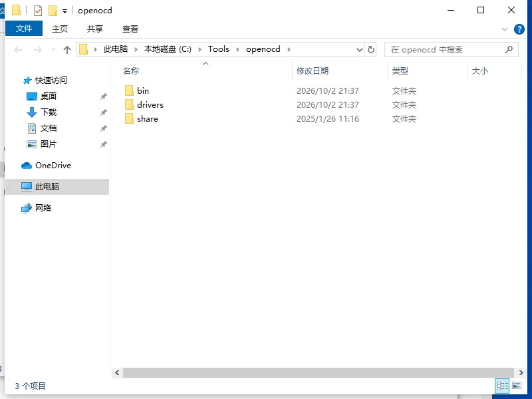This screenshot has width=532, height=399.
Task: Click the 2025/1/26 11:16 date cell
Action: [x=328, y=119]
